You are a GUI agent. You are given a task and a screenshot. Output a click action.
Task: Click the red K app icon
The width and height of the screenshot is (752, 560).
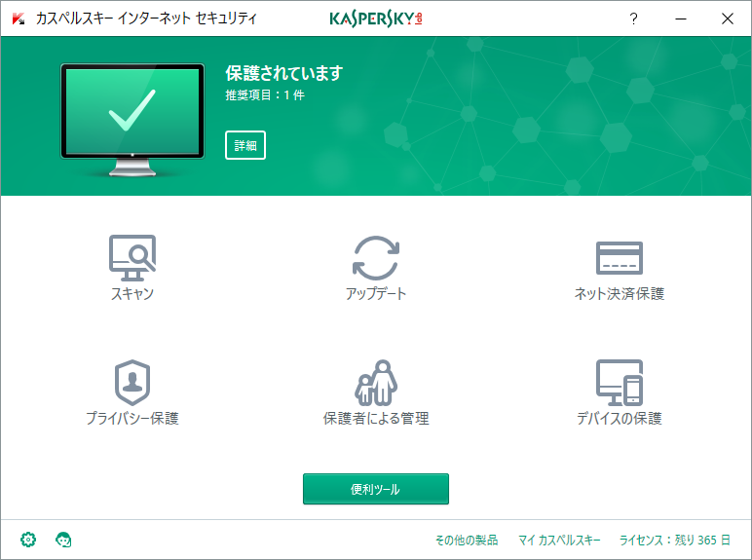click(19, 19)
